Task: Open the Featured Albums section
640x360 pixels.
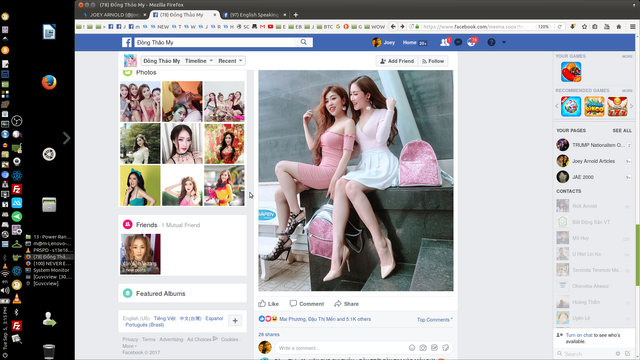Action: 160,293
